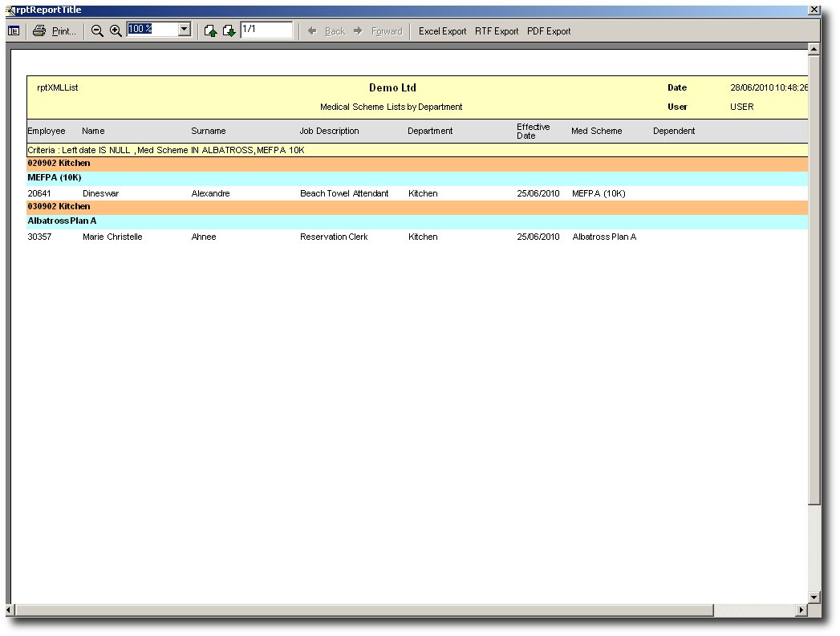Click the vertical scrollbar down arrow
Viewport: 840px width, 636px height.
click(x=814, y=597)
